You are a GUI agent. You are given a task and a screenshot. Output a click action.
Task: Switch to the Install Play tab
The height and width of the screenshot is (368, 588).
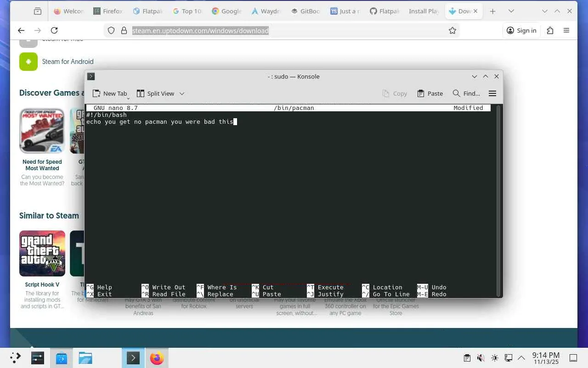(424, 11)
